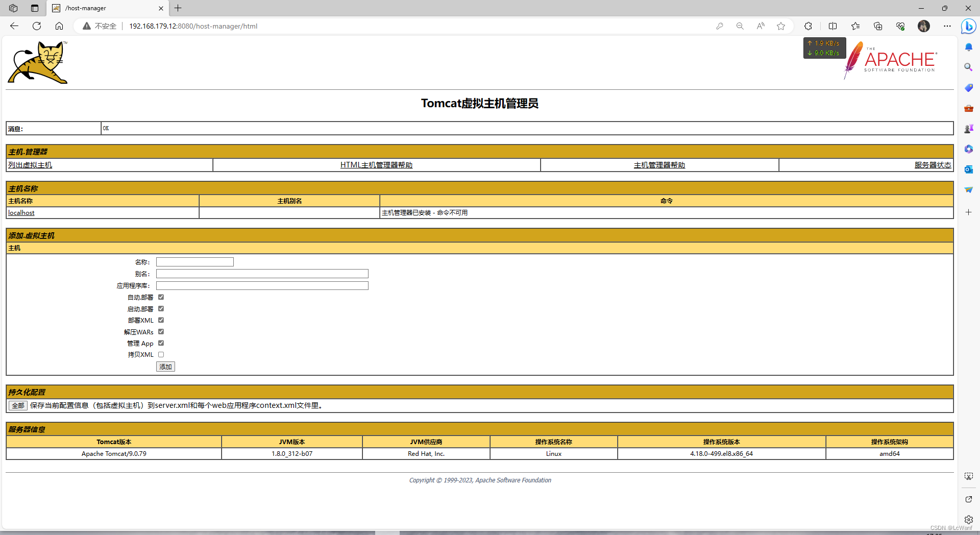Click the 添加 button
This screenshot has height=535, width=980.
tap(165, 367)
